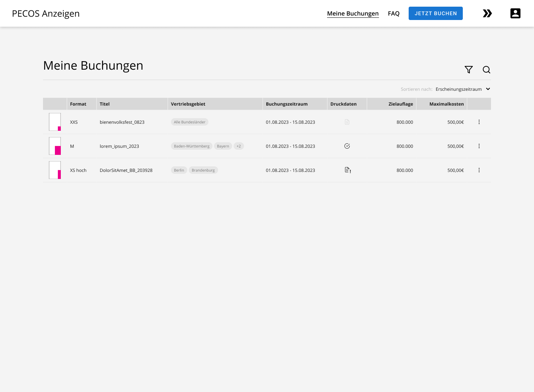Click the Berlin region tag
534x392 pixels.
179,170
